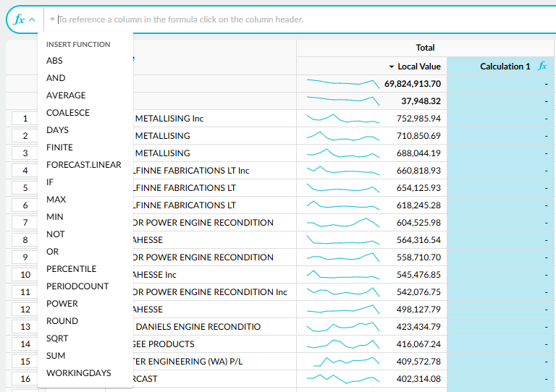
Task: Pick the IF function
Action: [x=50, y=182]
